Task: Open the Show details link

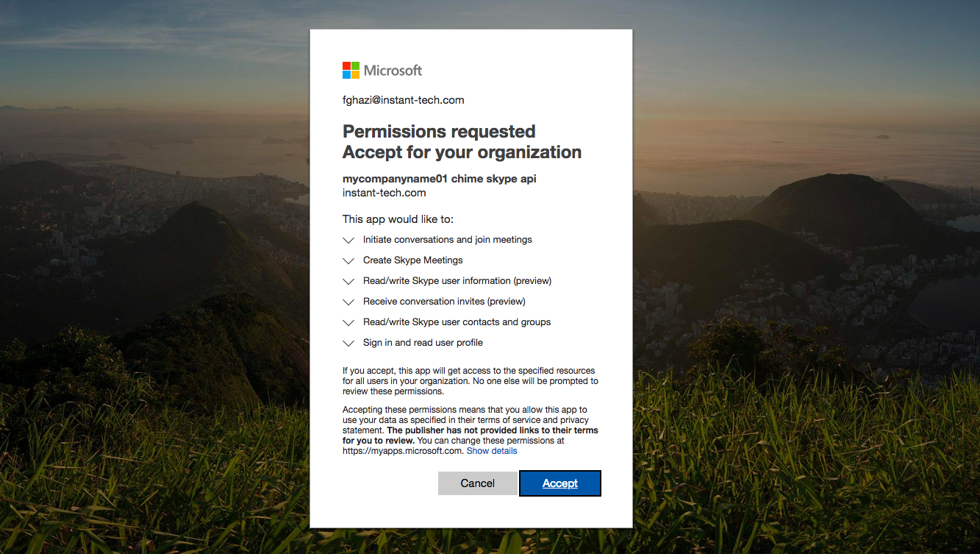Action: point(492,451)
